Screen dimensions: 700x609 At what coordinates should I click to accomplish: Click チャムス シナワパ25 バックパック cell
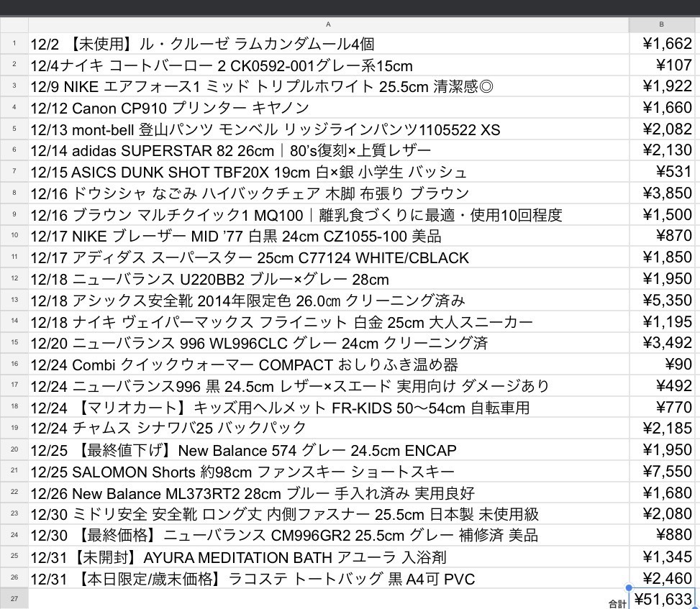(x=329, y=429)
